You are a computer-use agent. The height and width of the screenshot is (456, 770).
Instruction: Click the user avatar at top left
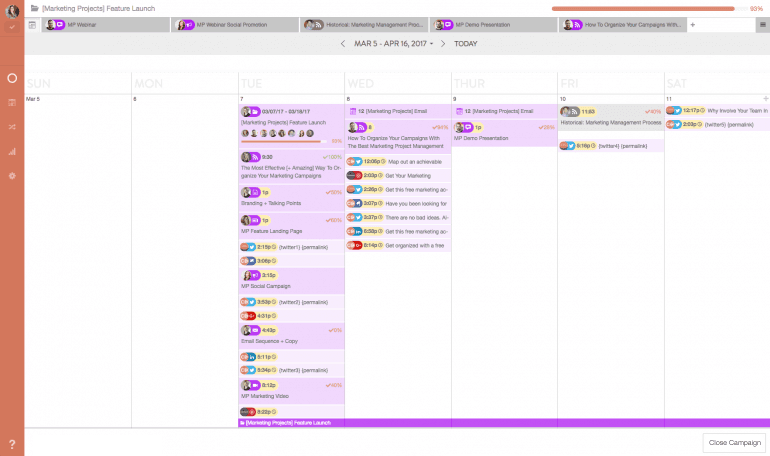pyautogui.click(x=12, y=11)
